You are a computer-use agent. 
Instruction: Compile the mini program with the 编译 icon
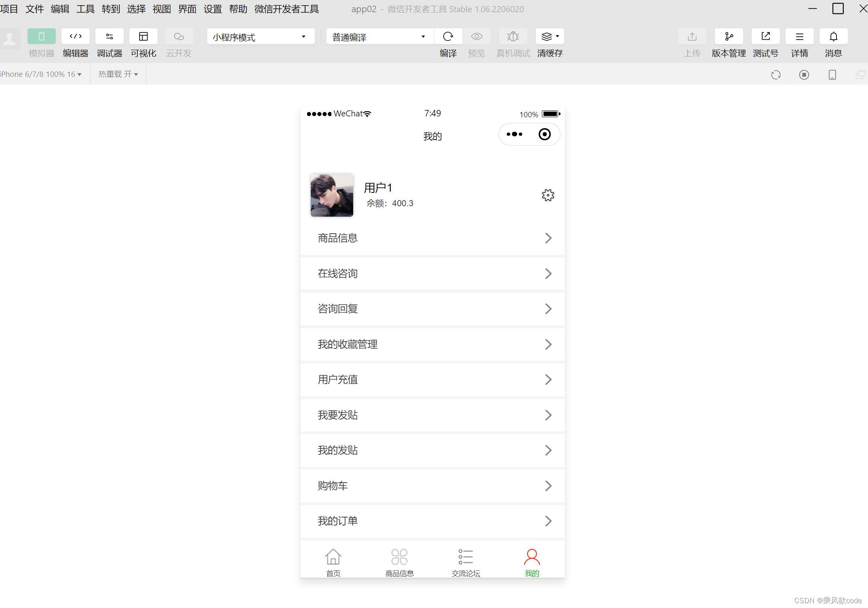(448, 36)
